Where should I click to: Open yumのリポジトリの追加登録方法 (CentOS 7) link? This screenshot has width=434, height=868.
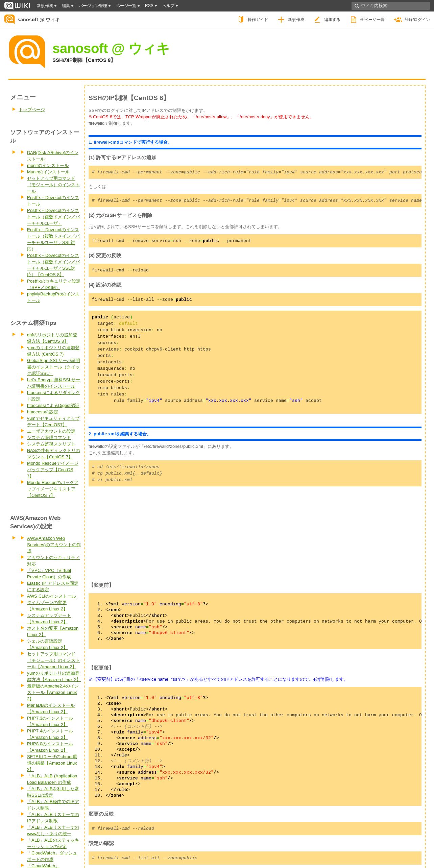pos(53,351)
